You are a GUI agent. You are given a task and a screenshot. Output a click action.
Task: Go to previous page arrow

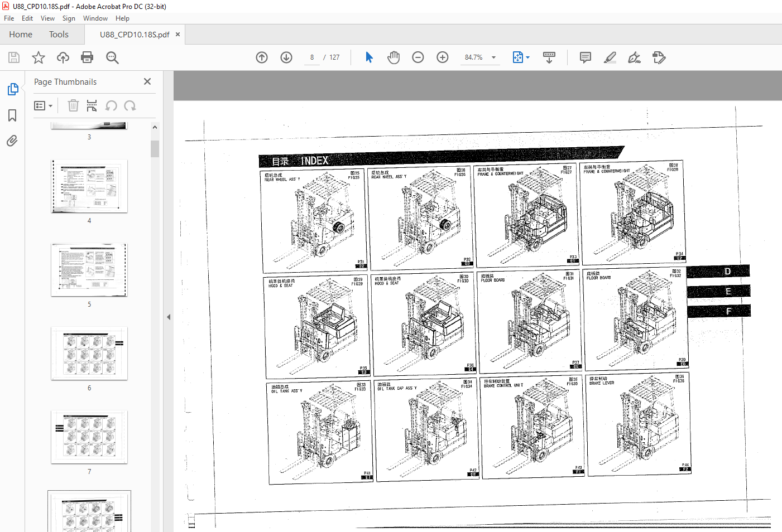262,57
